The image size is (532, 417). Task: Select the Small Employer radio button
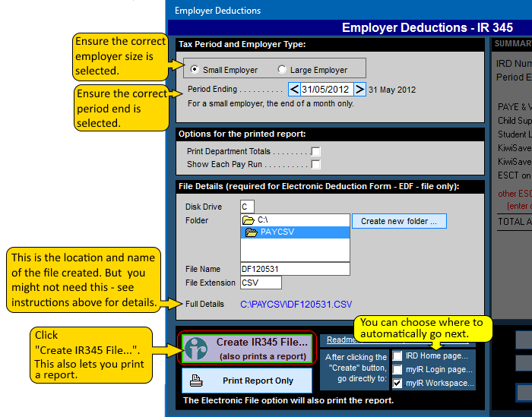pyautogui.click(x=195, y=70)
